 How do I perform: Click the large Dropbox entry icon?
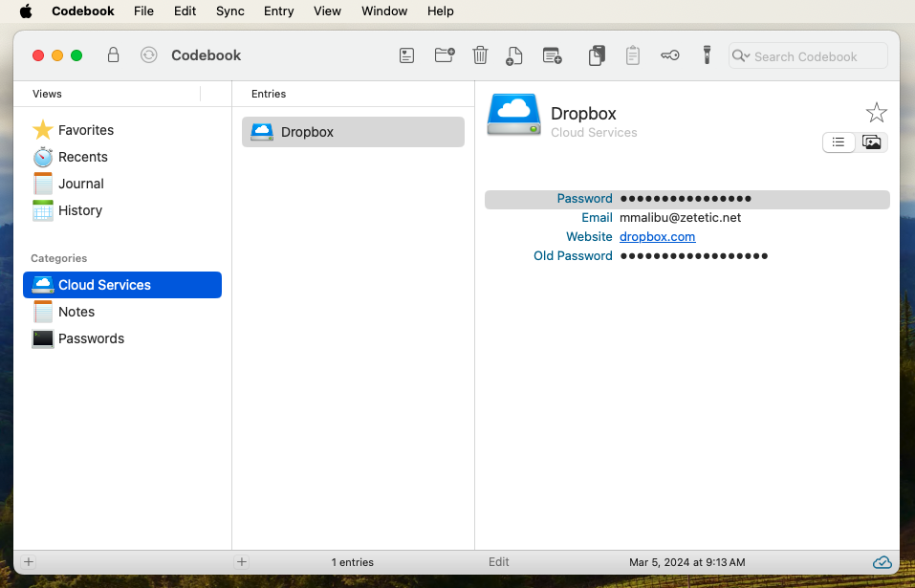coord(513,115)
